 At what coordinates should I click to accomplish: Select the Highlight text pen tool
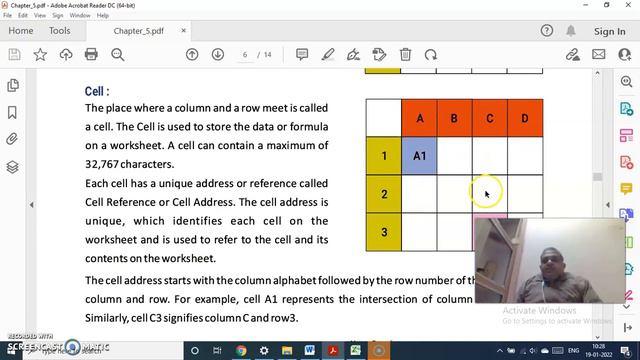(328, 55)
